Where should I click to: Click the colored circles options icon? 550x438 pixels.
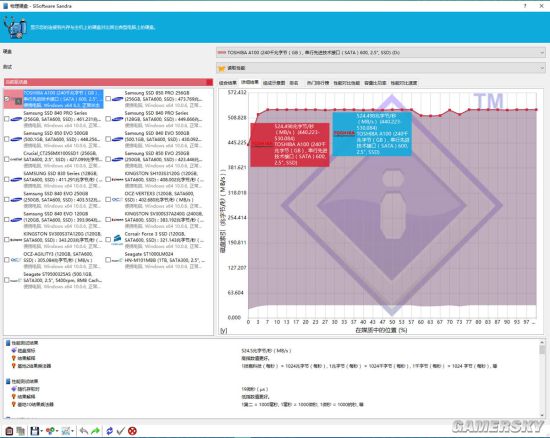(50, 431)
